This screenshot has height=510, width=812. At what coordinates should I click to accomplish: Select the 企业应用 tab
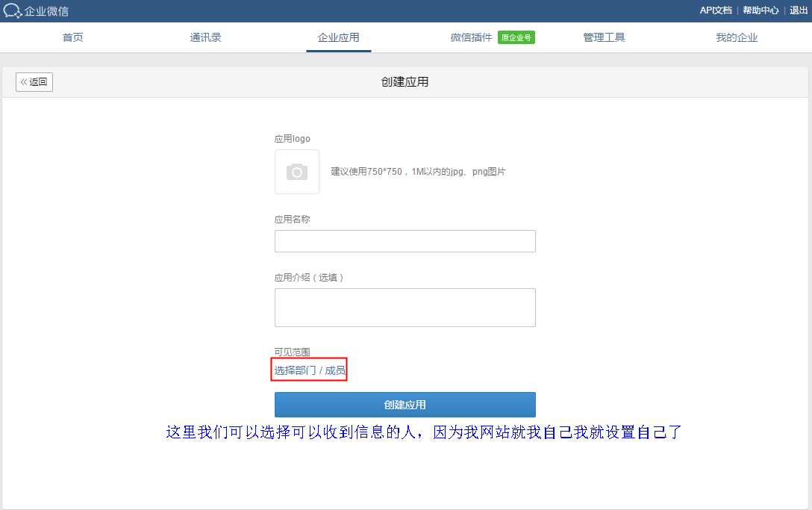[338, 37]
